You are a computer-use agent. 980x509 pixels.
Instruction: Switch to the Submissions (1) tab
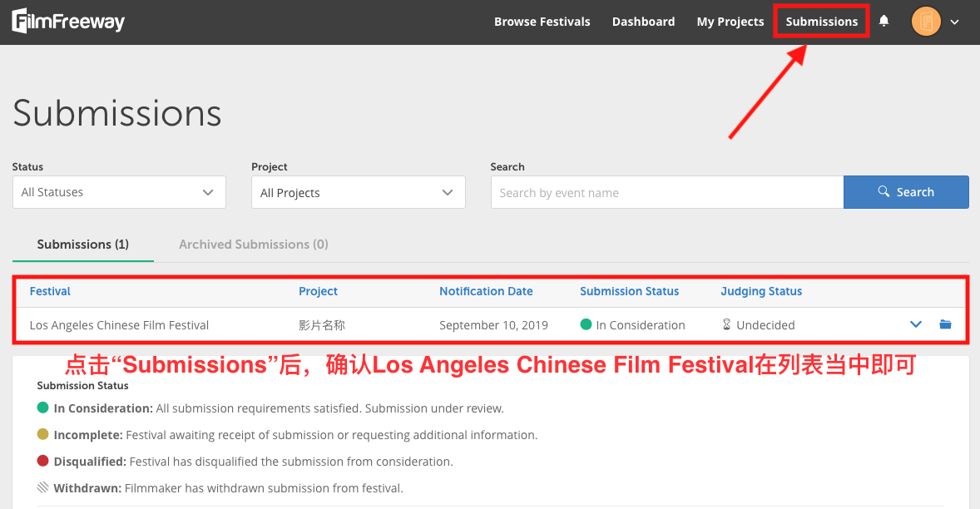[x=82, y=245]
